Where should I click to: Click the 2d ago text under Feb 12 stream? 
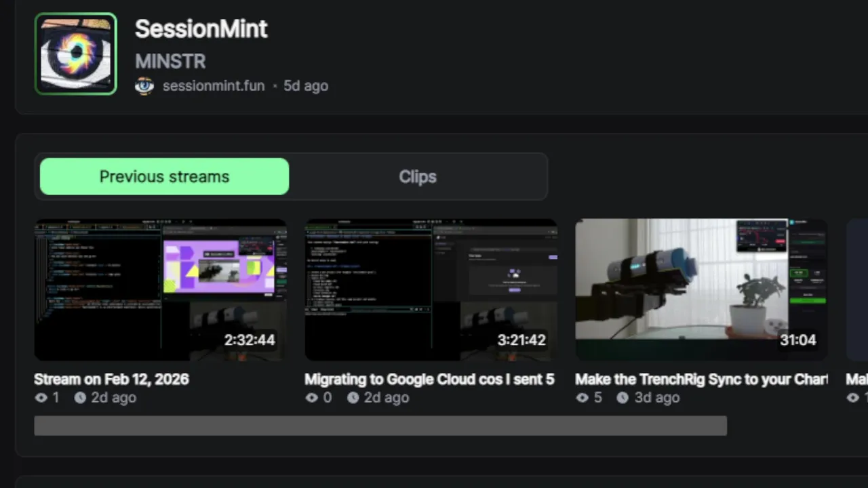114,398
